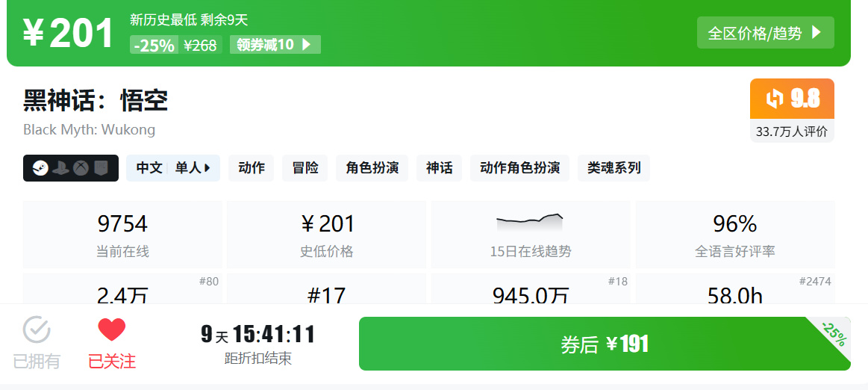Click the large ¥201 price in banner

tap(67, 33)
